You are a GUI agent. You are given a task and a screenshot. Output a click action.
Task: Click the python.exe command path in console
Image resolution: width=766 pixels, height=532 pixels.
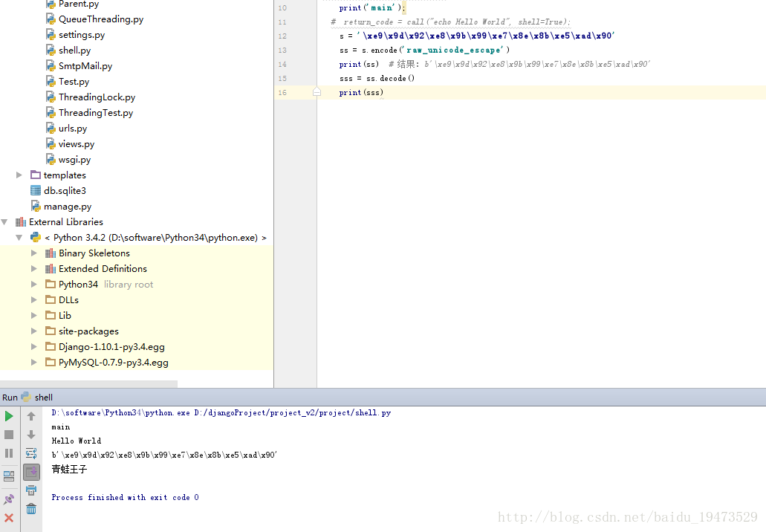coord(221,413)
